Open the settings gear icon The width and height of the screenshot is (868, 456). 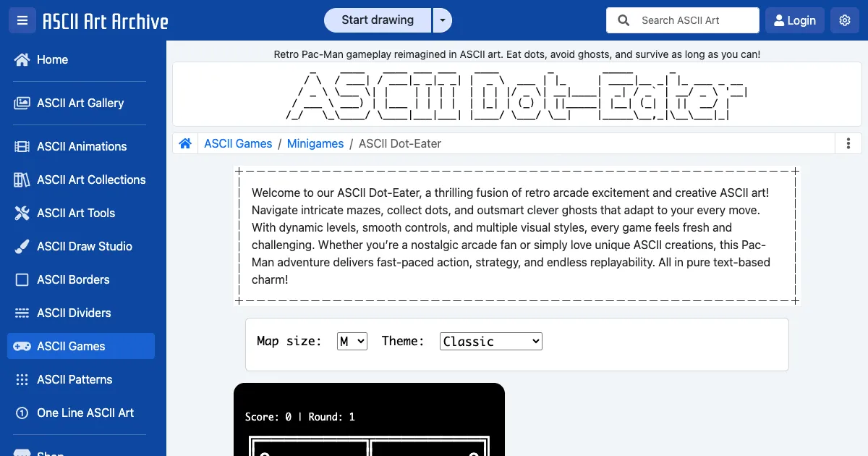pos(844,20)
